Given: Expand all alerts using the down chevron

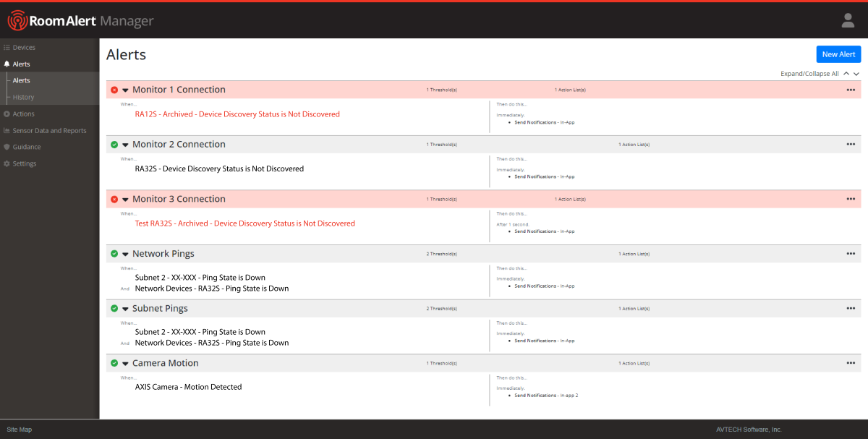Looking at the screenshot, I should click(x=856, y=73).
